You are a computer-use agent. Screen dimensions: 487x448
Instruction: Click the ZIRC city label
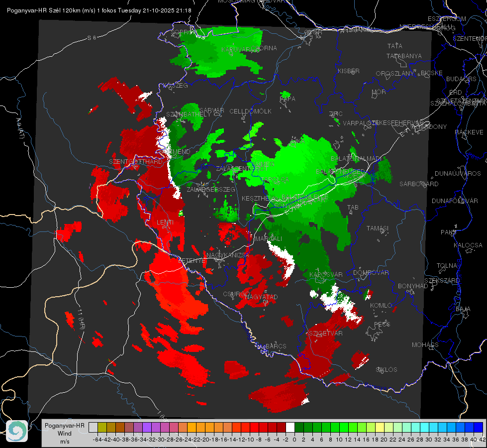[336, 114]
